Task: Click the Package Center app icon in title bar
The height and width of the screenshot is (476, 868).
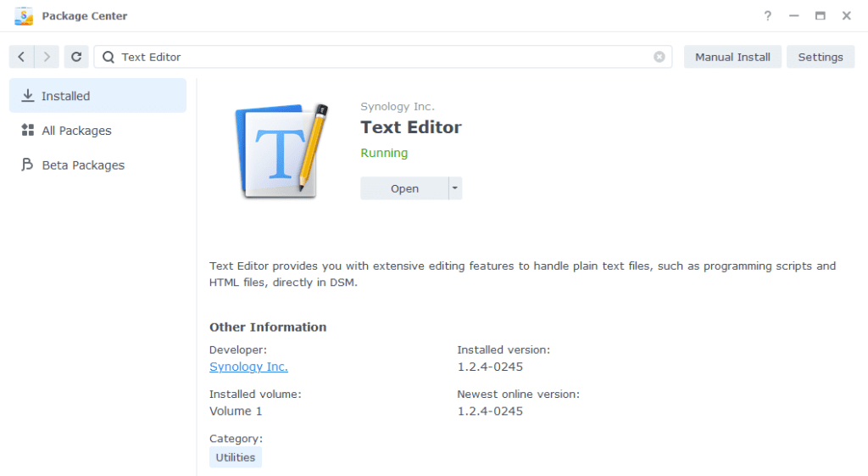Action: click(x=24, y=16)
